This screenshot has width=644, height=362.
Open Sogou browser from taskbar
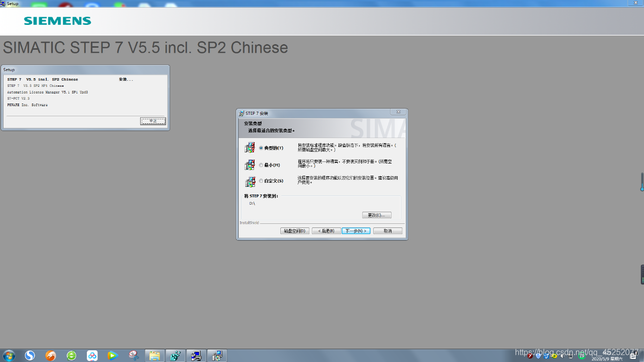[30, 355]
